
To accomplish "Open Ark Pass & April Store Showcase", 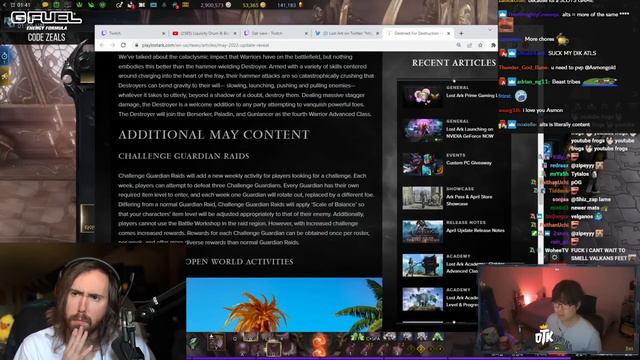I will tap(469, 200).
